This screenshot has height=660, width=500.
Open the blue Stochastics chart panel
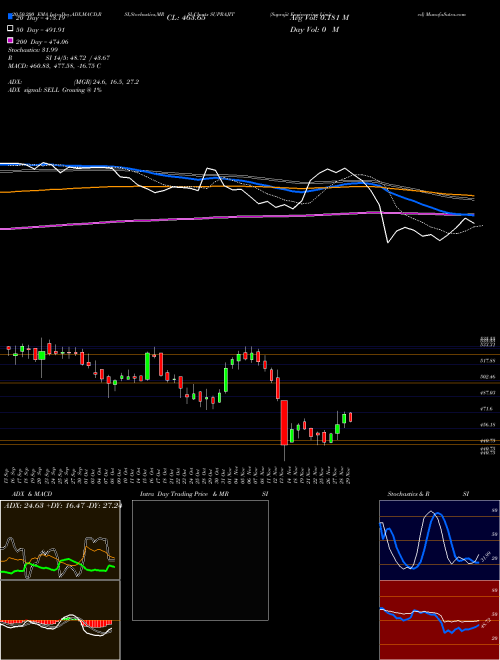pyautogui.click(x=439, y=540)
